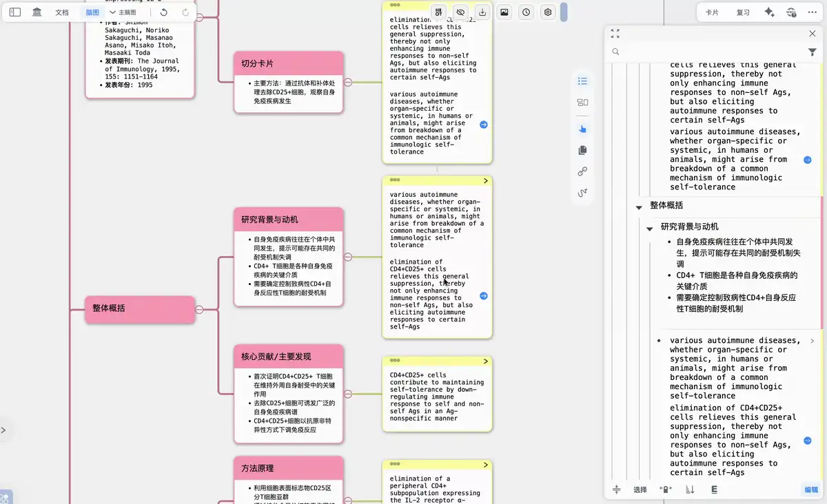Select the hand pointer tool

pos(582,129)
